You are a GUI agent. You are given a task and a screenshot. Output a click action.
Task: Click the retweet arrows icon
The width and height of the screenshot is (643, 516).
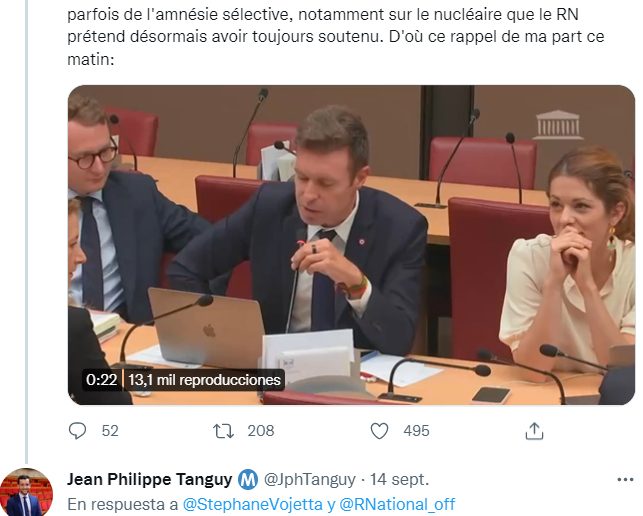tap(223, 431)
